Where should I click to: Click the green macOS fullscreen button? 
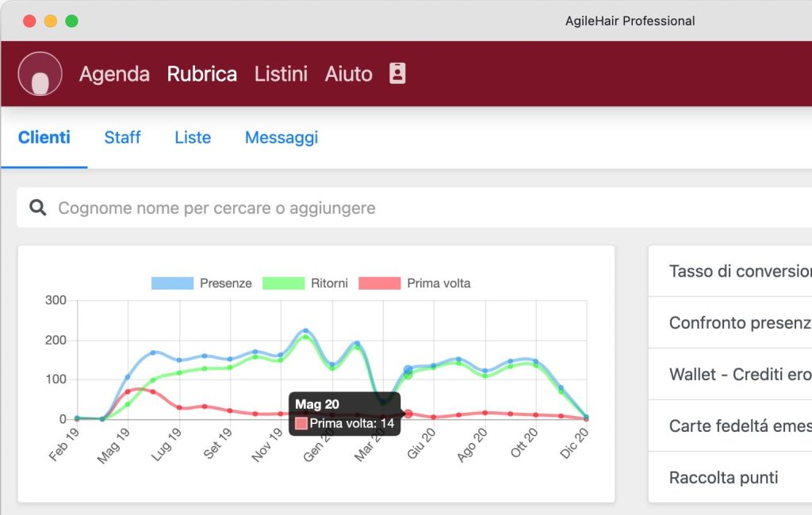(71, 21)
